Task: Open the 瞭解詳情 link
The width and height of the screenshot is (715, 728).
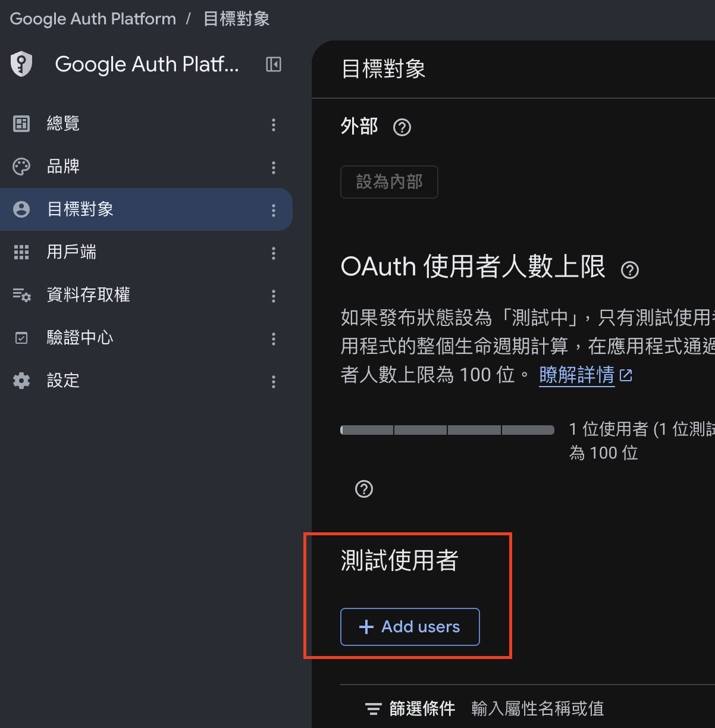Action: point(576,375)
